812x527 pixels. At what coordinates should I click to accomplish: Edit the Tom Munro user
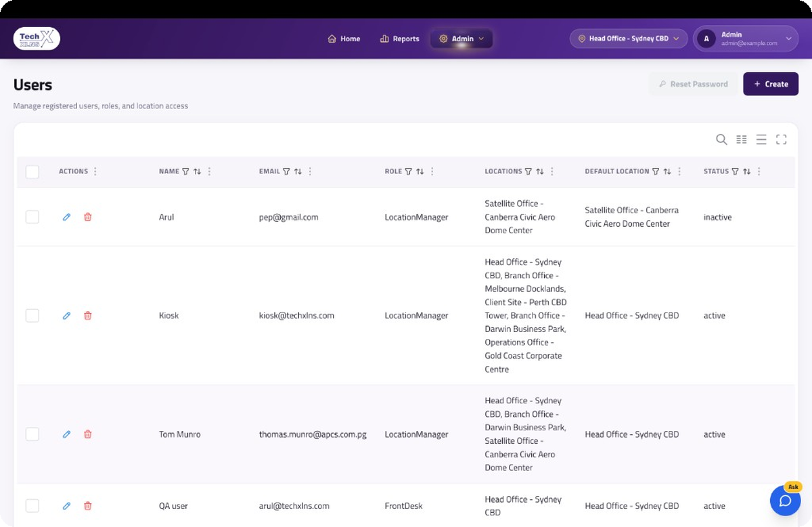[66, 434]
